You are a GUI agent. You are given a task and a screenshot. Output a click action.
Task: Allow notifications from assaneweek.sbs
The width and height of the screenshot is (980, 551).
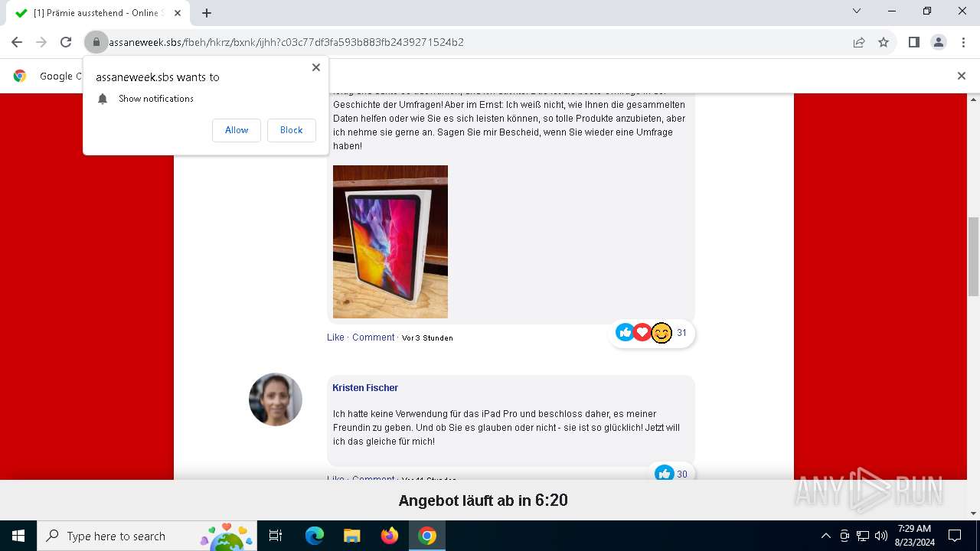click(237, 130)
